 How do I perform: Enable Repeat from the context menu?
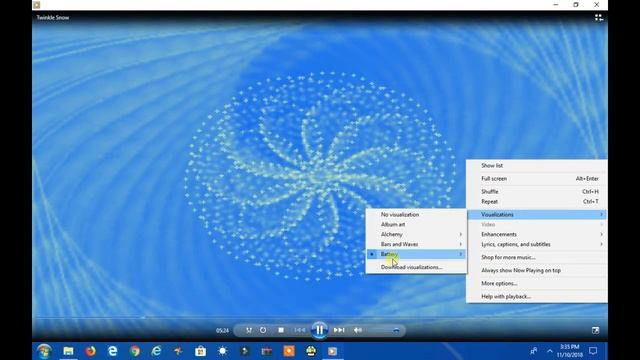(537, 202)
